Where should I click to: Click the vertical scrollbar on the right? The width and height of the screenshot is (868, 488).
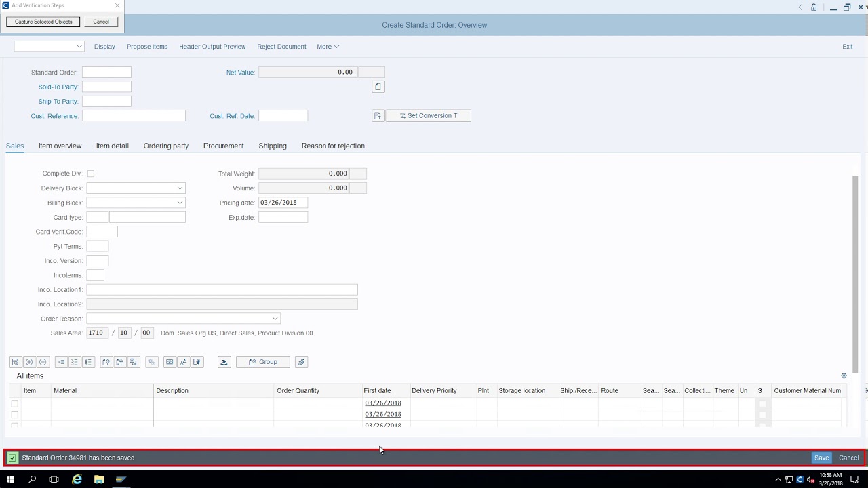click(855, 273)
